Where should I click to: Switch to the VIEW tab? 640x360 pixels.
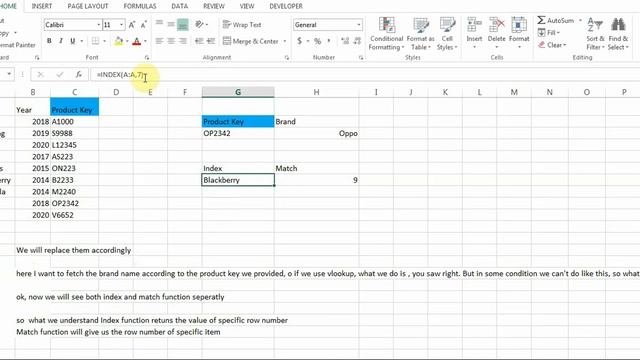[247, 6]
